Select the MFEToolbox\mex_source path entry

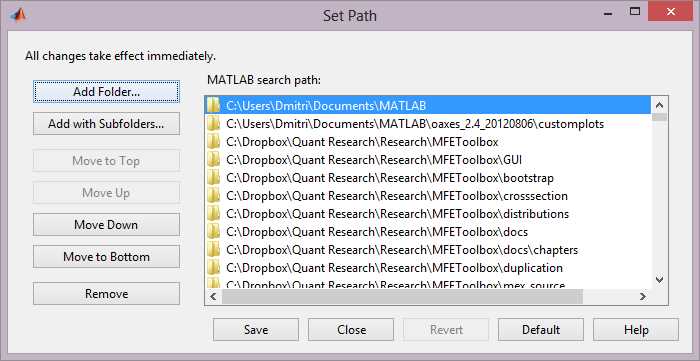pos(428,283)
